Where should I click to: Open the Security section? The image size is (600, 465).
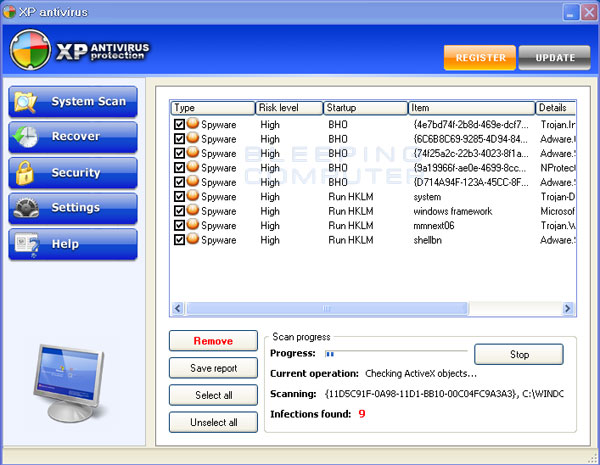pos(73,173)
